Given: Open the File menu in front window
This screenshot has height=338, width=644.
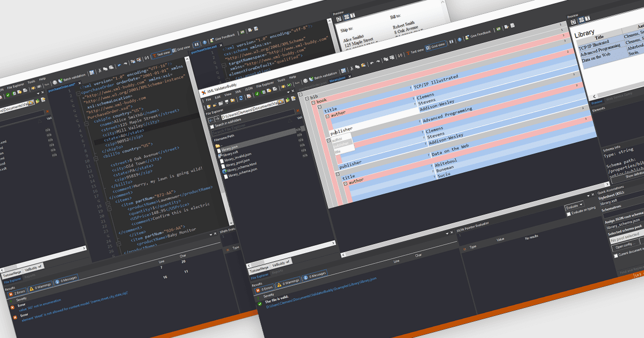Looking at the screenshot, I should (x=208, y=99).
